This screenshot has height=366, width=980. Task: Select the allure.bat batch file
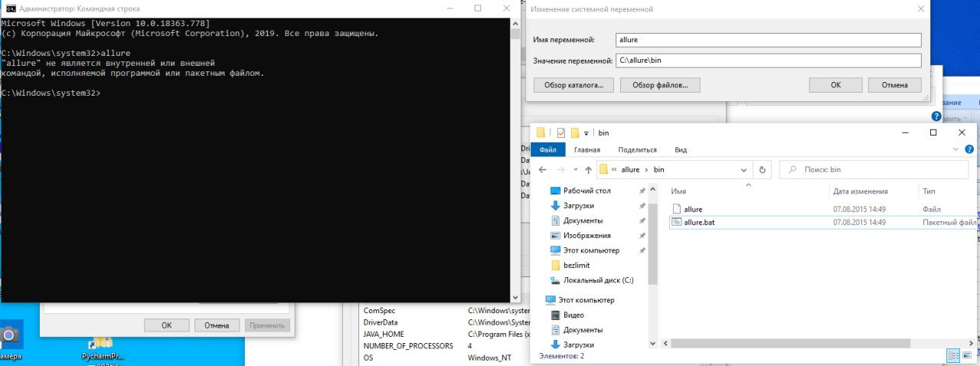click(x=699, y=222)
